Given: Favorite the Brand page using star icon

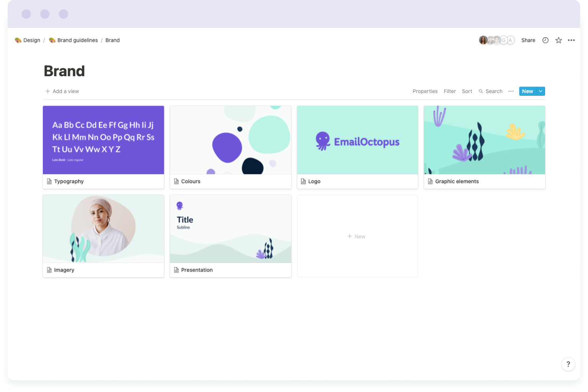Looking at the screenshot, I should [x=558, y=40].
